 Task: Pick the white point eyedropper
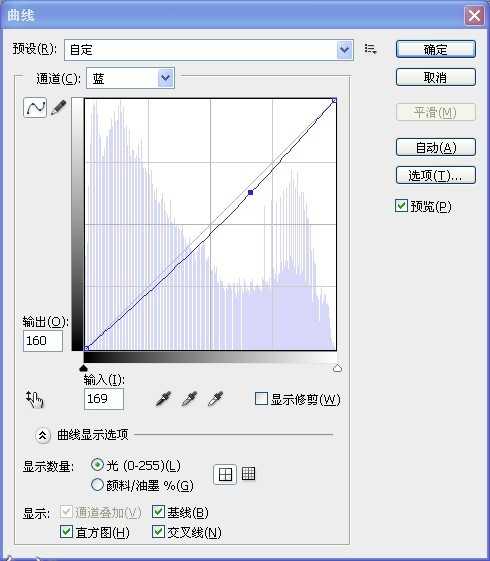[x=216, y=399]
